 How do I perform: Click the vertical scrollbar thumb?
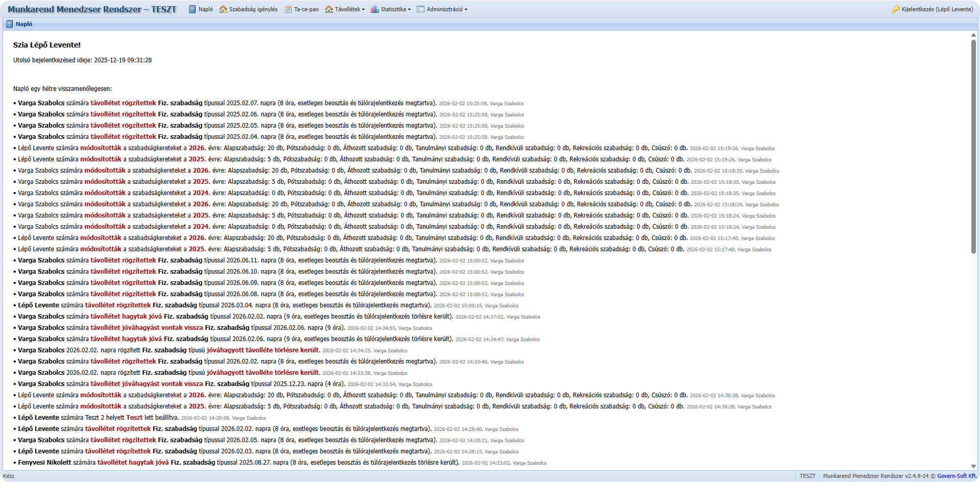click(x=973, y=146)
